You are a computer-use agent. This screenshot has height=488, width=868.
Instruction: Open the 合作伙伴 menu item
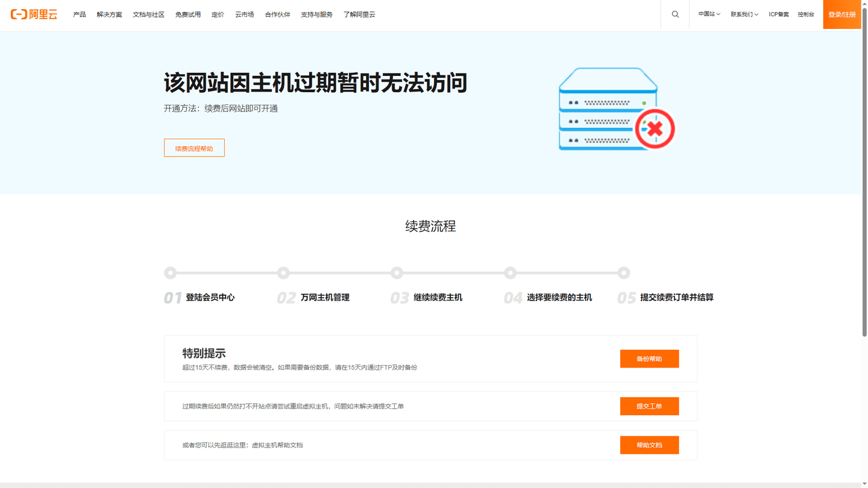tap(277, 14)
